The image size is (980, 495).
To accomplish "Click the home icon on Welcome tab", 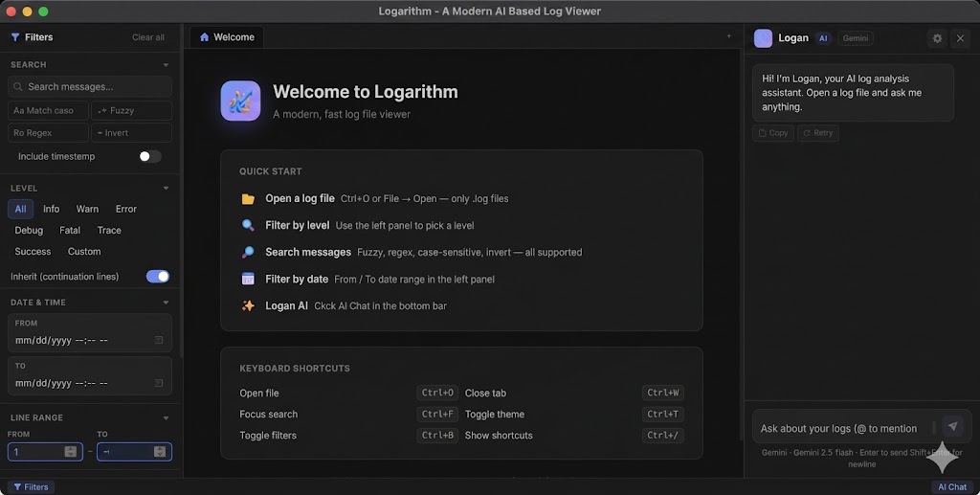I will pyautogui.click(x=204, y=37).
